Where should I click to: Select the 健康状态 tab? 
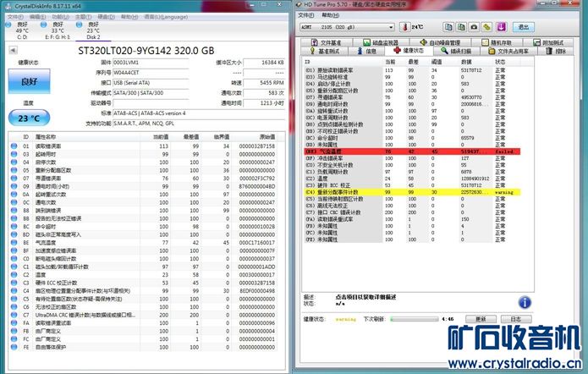(409, 50)
